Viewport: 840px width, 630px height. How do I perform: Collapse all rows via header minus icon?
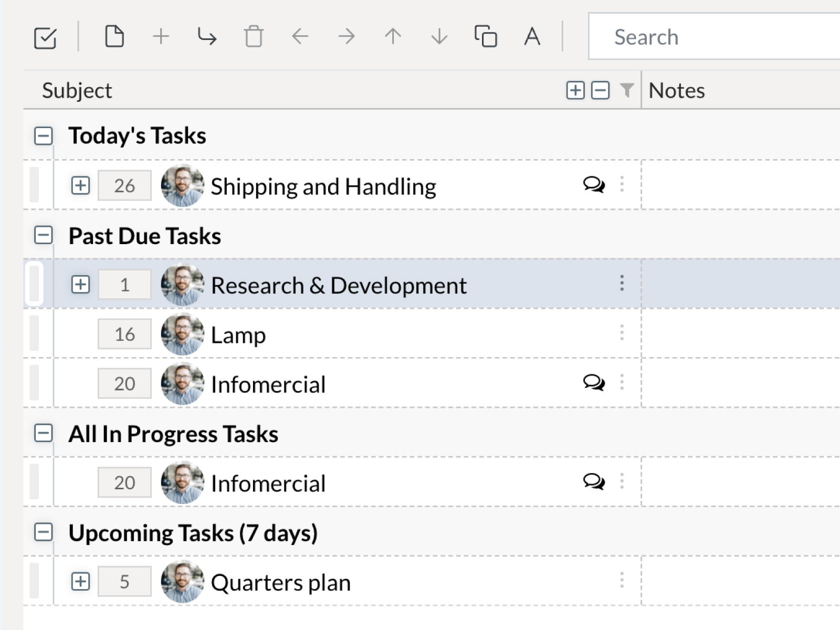(x=600, y=90)
